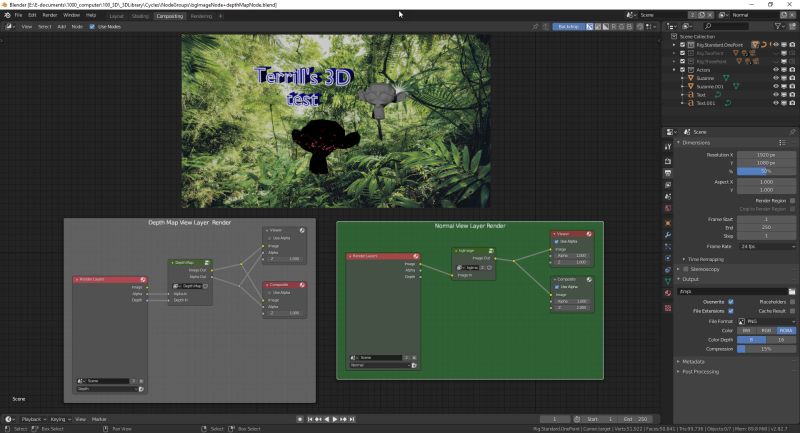800x433 pixels.
Task: Open the View Layer properties tab icon
Action: pyautogui.click(x=668, y=185)
